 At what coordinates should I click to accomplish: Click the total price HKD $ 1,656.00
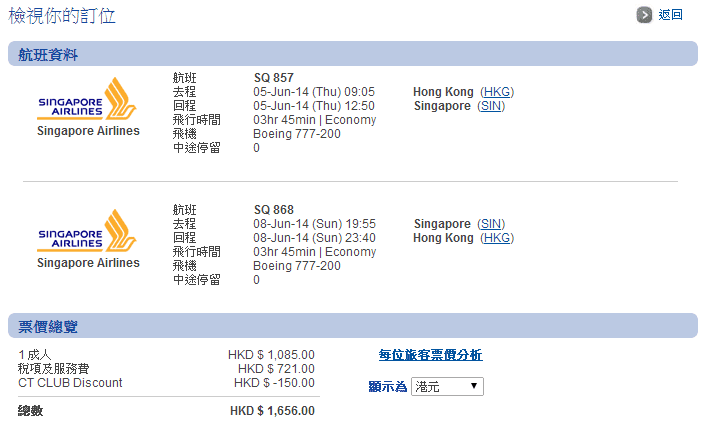coord(272,411)
